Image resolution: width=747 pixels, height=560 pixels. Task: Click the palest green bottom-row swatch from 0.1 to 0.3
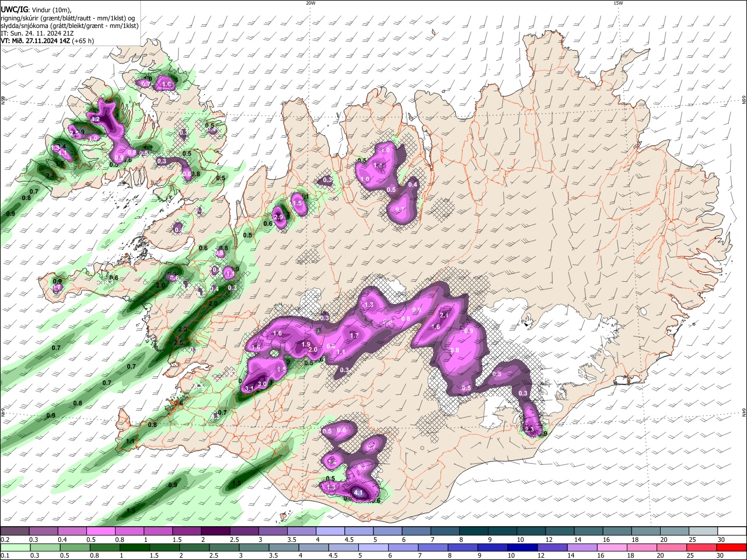pyautogui.click(x=15, y=547)
